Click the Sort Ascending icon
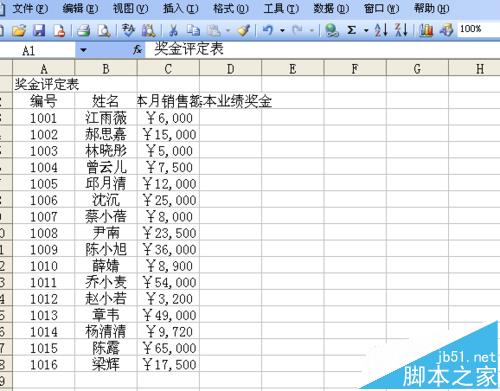The width and height of the screenshot is (500, 391). pyautogui.click(x=381, y=31)
